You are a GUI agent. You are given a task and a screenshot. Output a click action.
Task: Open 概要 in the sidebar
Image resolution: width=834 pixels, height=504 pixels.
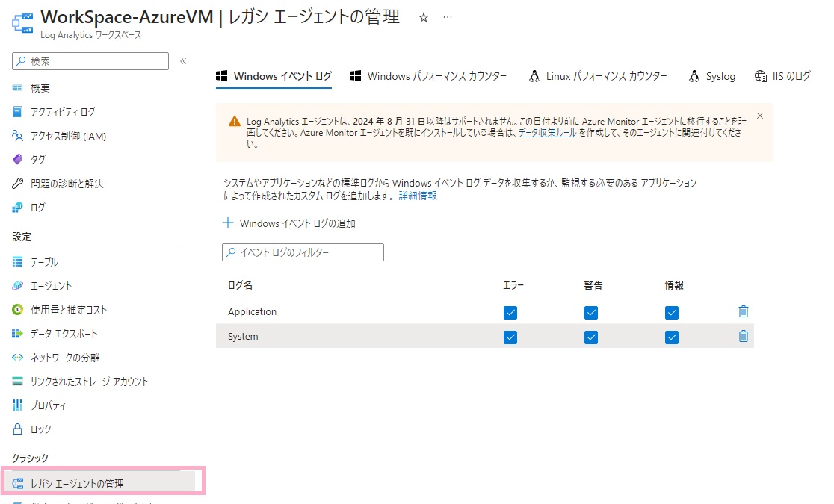tap(40, 87)
